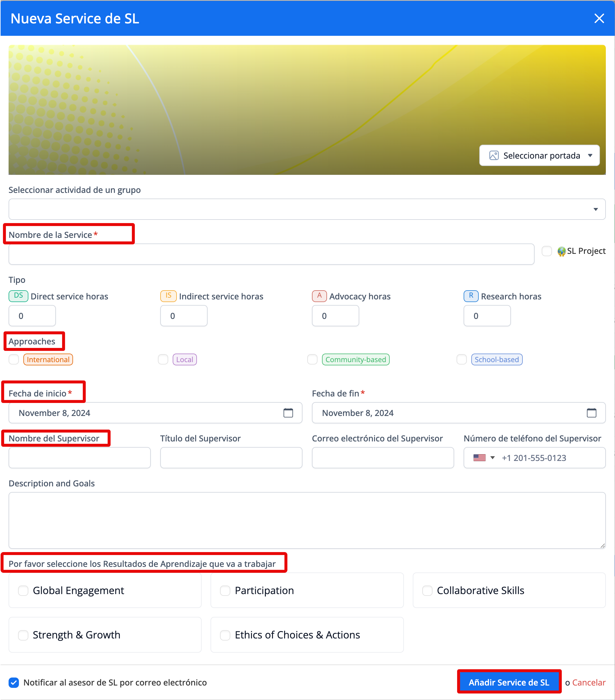Enable the International approach checkbox
Screen dimensions: 615x700
[14, 359]
